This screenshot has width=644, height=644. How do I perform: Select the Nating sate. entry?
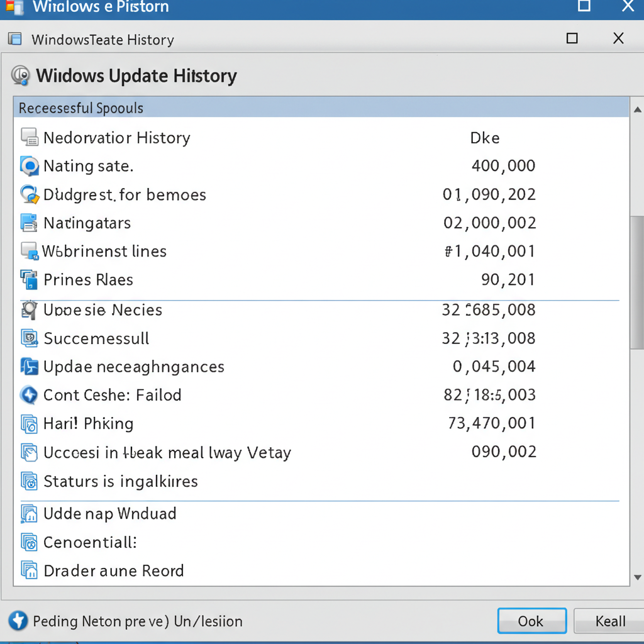pos(88,166)
